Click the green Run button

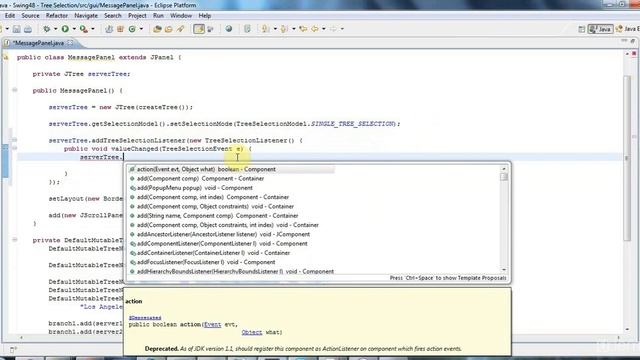pyautogui.click(x=65, y=29)
